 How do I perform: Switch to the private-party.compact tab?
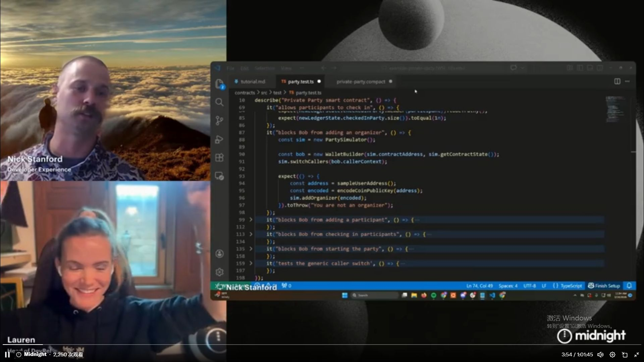pyautogui.click(x=361, y=81)
